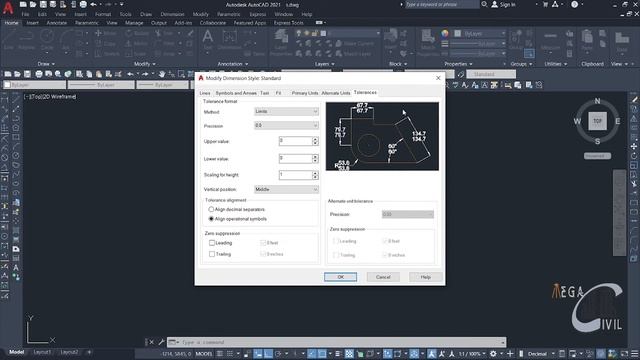Image resolution: width=640 pixels, height=360 pixels.
Task: Click the Upper value input field
Action: click(x=296, y=141)
